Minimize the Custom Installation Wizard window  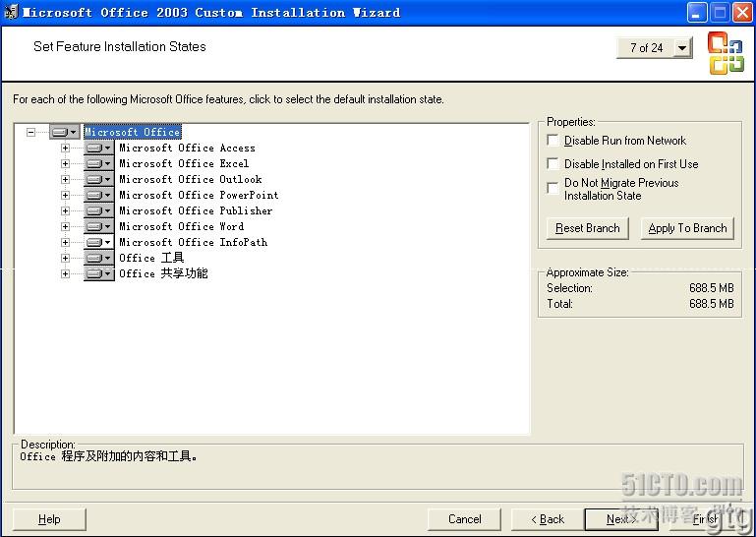pyautogui.click(x=696, y=13)
